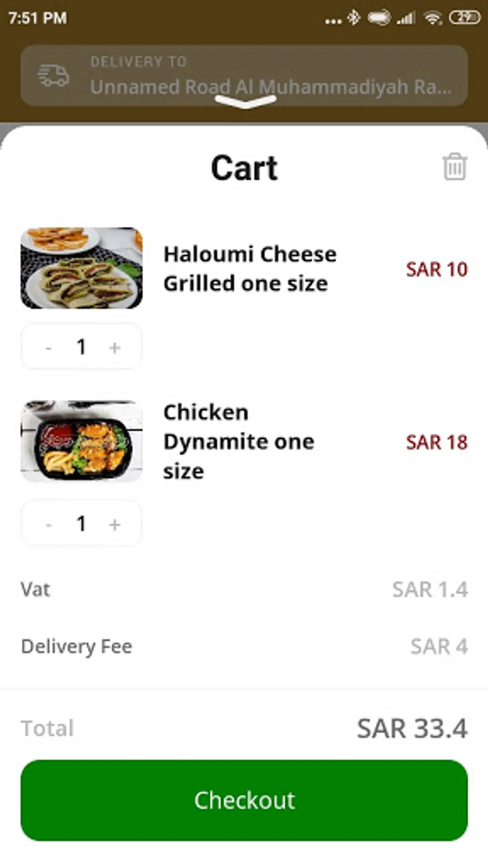Screen dimensions: 488x868
Task: Tap the Bluetooth status icon
Action: [354, 18]
